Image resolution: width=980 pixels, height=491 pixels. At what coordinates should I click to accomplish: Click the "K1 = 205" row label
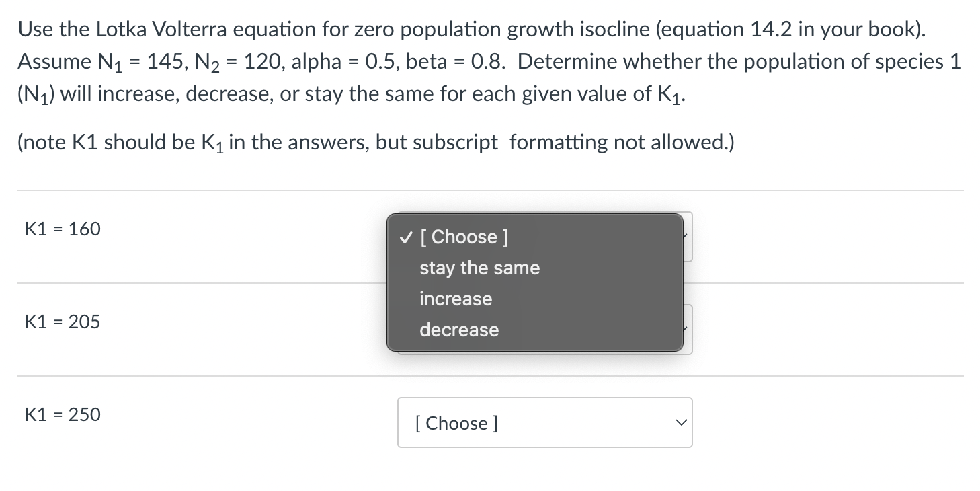click(63, 322)
